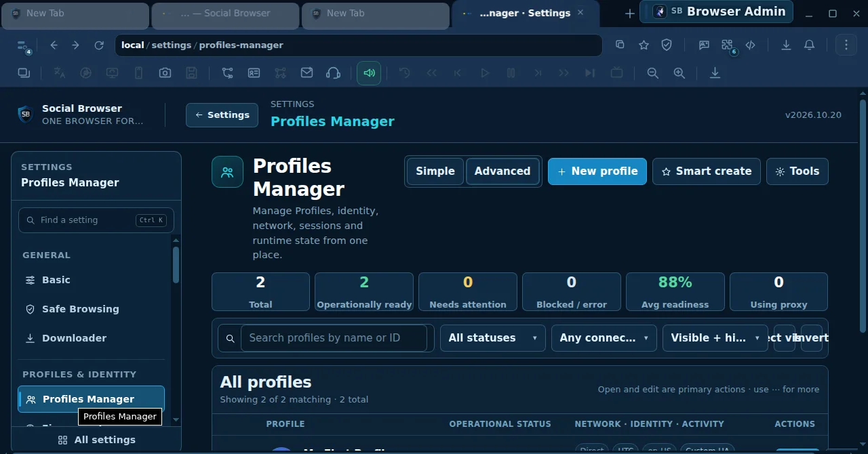Open Basic settings in sidebar
The width and height of the screenshot is (868, 454).
[92, 280]
